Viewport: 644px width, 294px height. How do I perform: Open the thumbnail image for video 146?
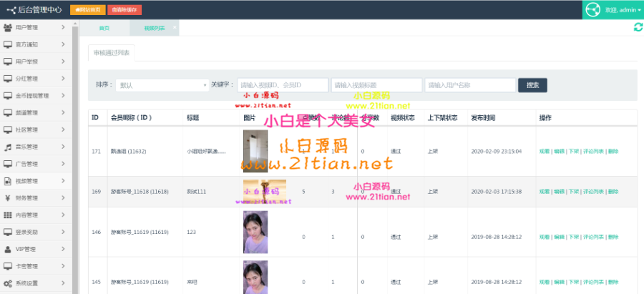(x=255, y=232)
